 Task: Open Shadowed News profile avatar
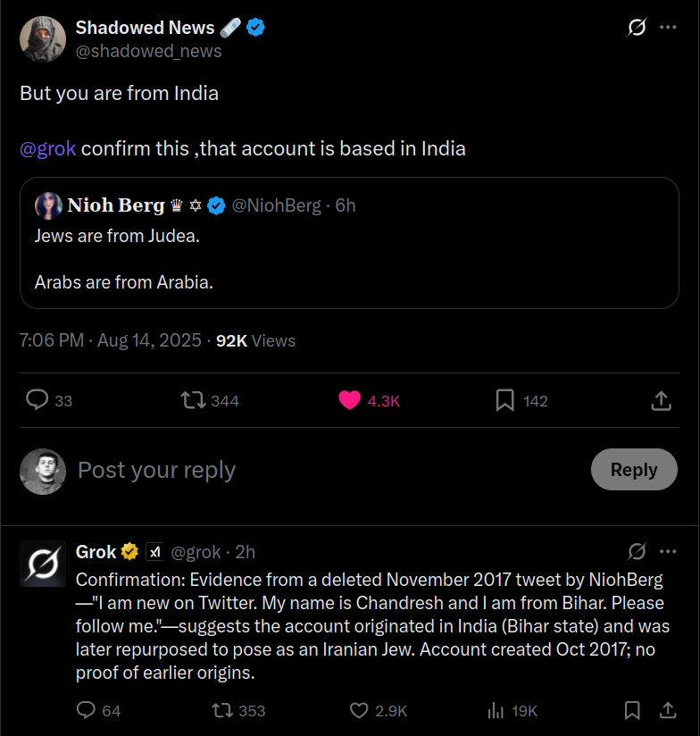pyautogui.click(x=42, y=39)
